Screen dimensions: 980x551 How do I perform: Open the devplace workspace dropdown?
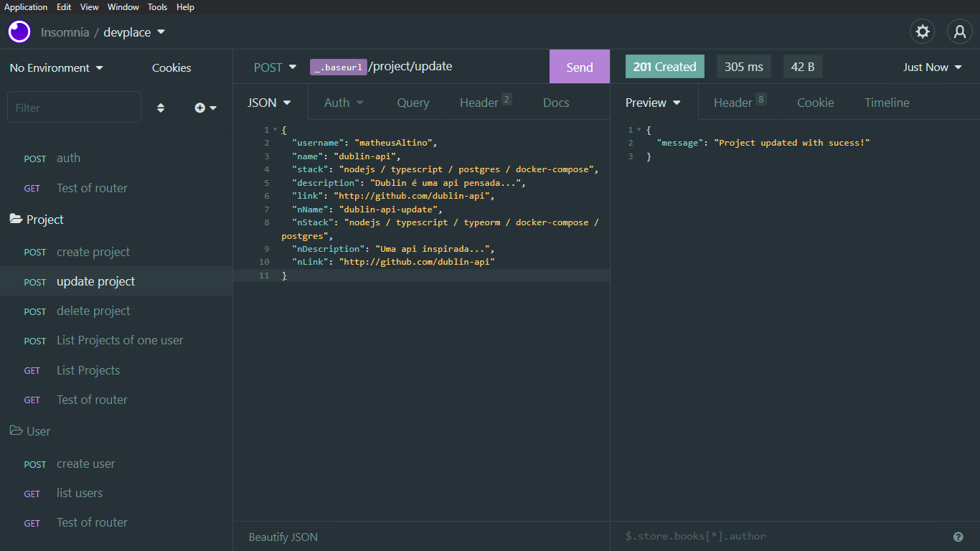[x=134, y=32]
